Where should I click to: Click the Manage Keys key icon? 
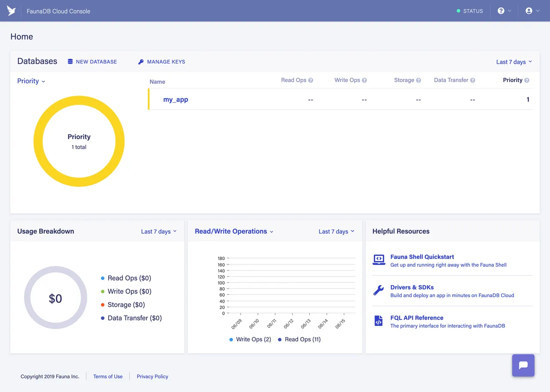141,62
